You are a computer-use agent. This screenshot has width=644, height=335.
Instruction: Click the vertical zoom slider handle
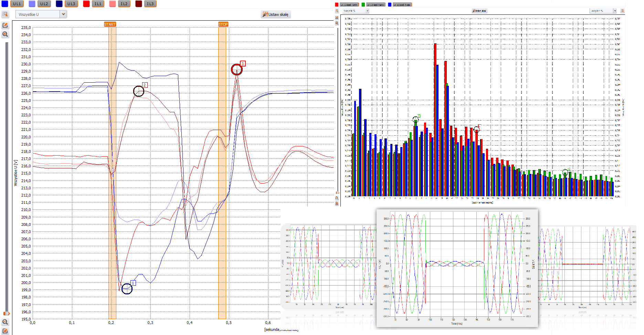[6, 313]
